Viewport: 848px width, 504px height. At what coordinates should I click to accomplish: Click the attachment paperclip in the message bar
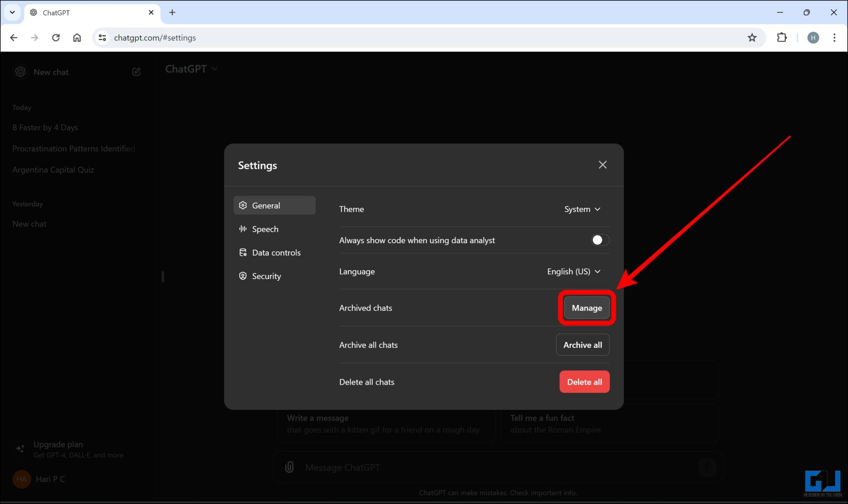click(x=289, y=467)
